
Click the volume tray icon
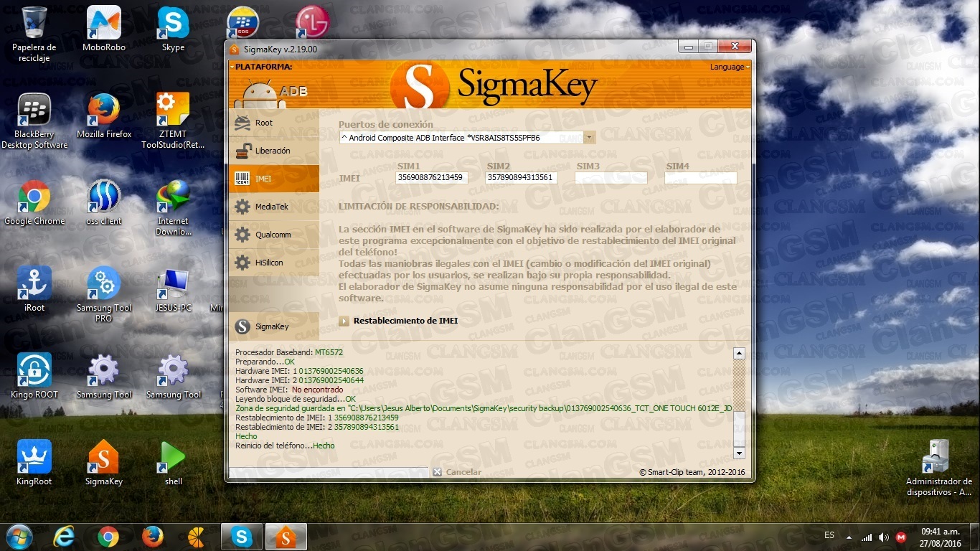pos(884,537)
